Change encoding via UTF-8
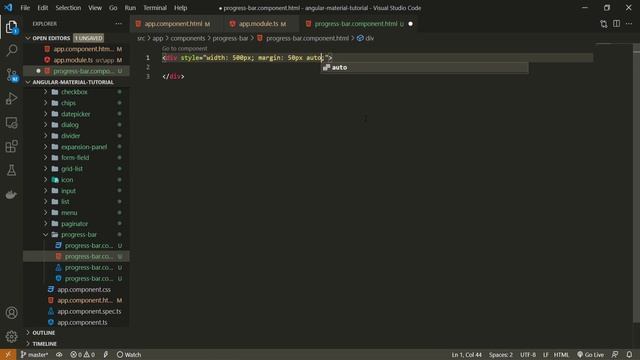Screen dimensions: 640x360 [528, 355]
